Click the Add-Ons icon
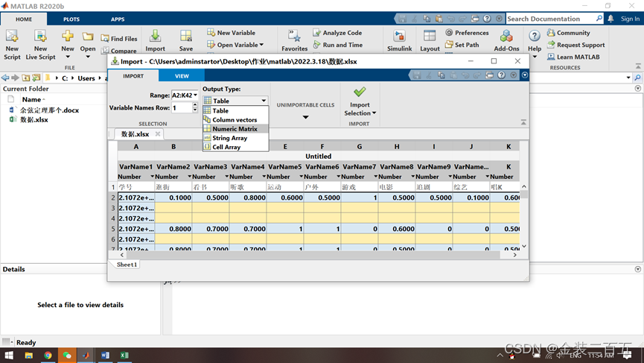 (x=506, y=37)
